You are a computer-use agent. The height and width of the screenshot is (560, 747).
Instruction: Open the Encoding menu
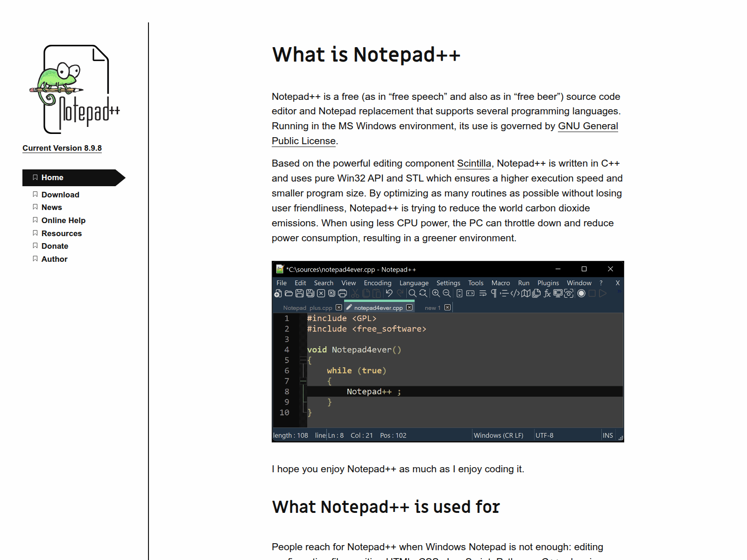click(378, 283)
